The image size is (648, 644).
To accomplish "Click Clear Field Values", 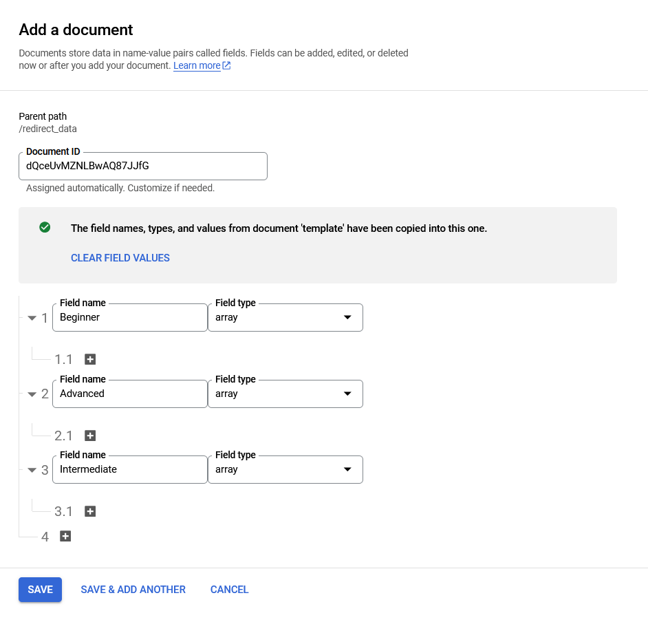I will tap(120, 258).
